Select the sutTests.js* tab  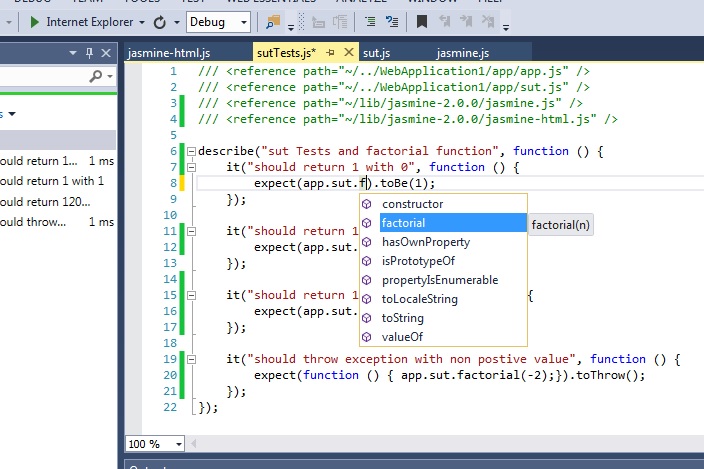pyautogui.click(x=286, y=53)
